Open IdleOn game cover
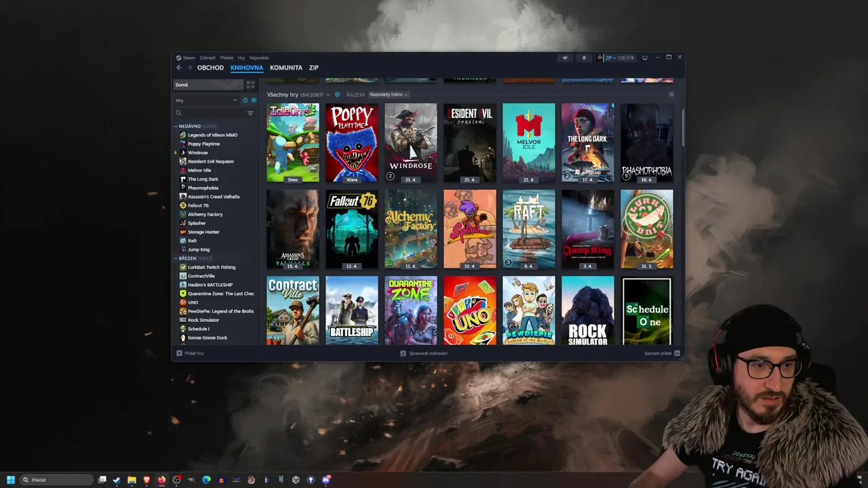This screenshot has height=488, width=868. 293,142
